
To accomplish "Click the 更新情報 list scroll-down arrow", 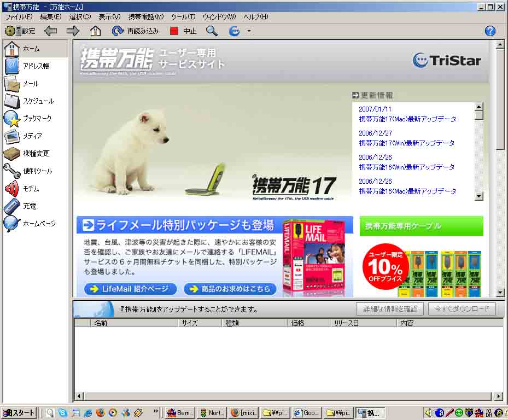I will point(478,196).
